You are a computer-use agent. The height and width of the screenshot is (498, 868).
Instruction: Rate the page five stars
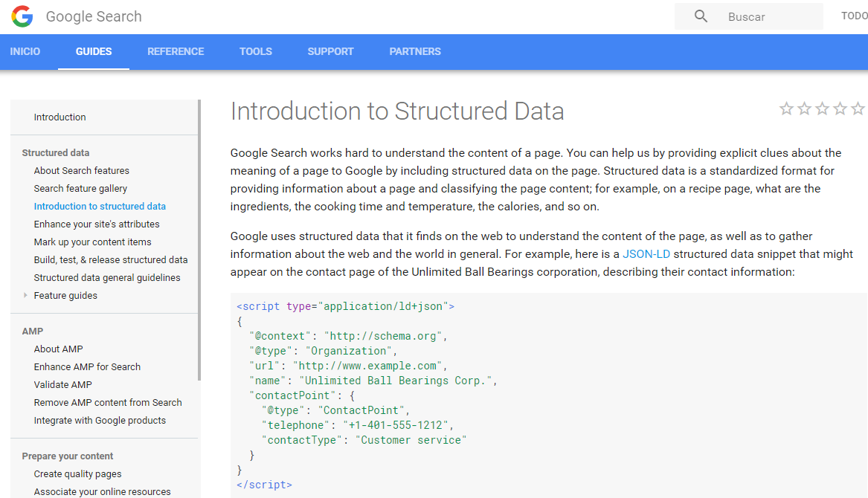tap(858, 109)
